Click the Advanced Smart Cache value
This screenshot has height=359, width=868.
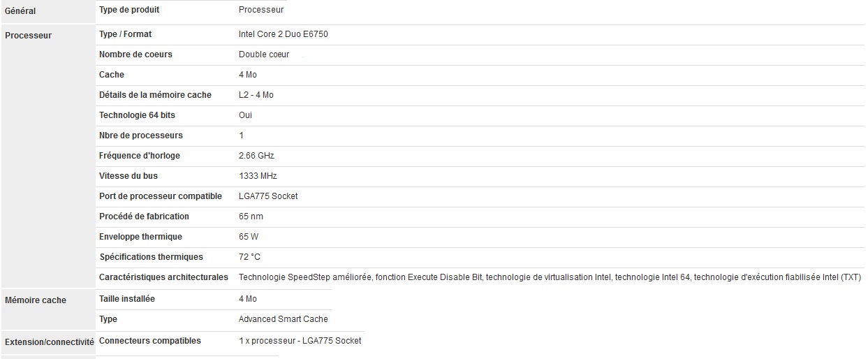(283, 319)
